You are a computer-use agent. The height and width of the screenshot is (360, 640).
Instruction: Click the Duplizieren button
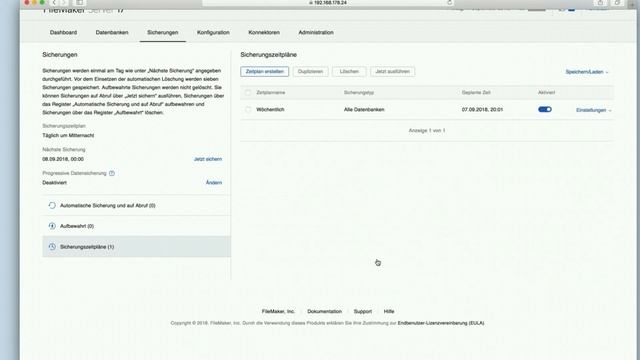click(x=310, y=71)
